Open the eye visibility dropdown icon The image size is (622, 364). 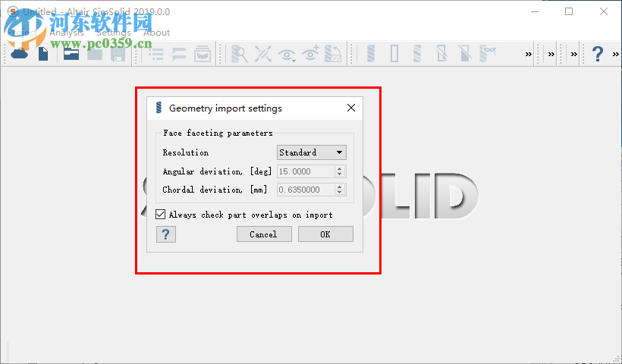point(287,55)
